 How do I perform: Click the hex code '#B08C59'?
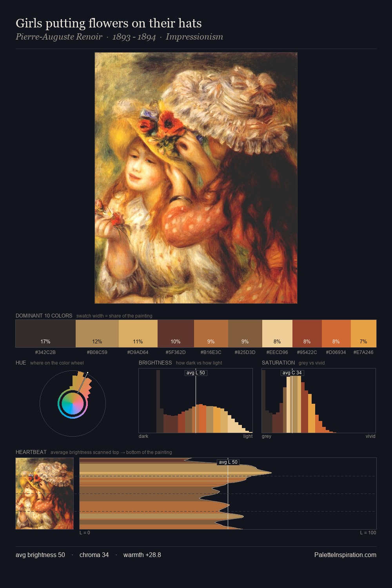click(97, 352)
